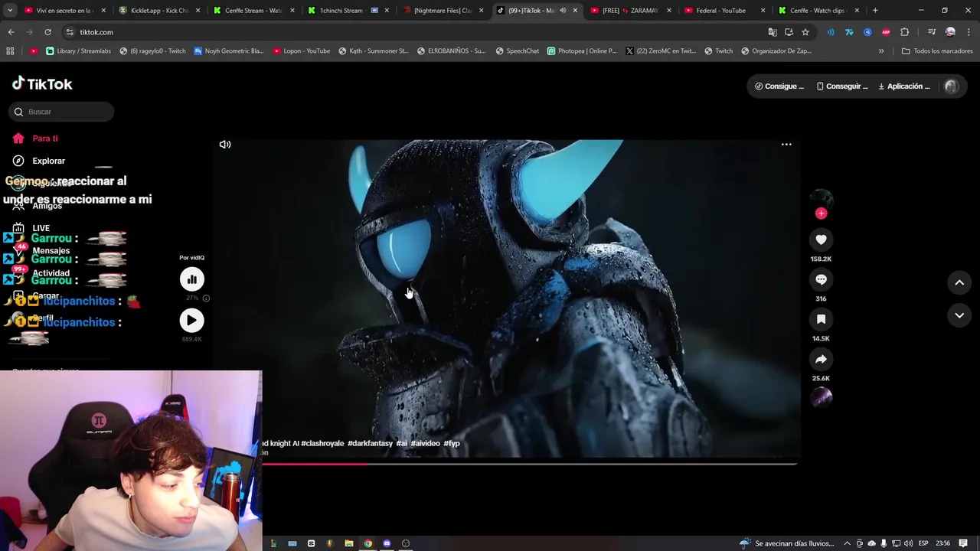Viewport: 980px width, 551px height.
Task: Open the Mensajes section
Action: click(51, 250)
